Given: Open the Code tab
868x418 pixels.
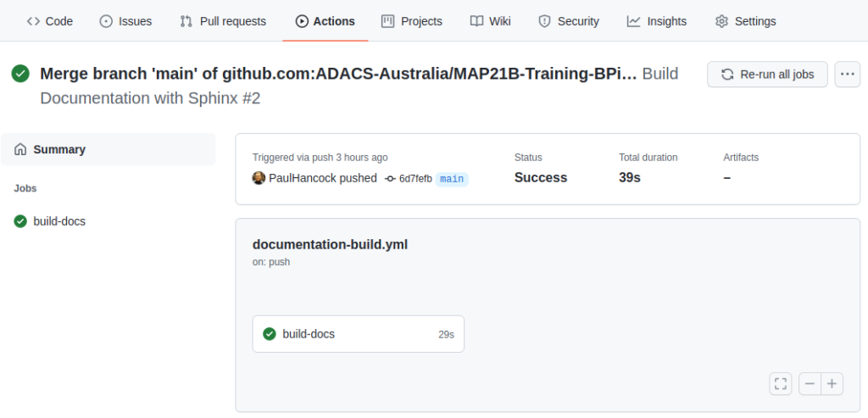Looking at the screenshot, I should pos(50,21).
